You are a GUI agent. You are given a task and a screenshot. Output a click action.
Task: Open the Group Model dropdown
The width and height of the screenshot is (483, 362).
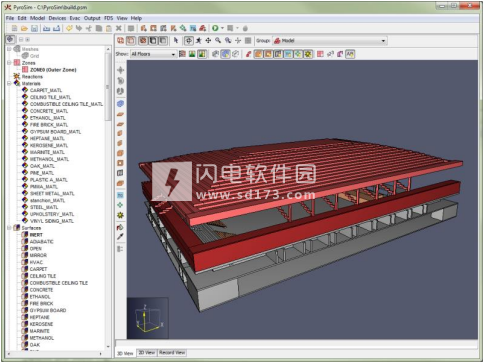(x=329, y=41)
